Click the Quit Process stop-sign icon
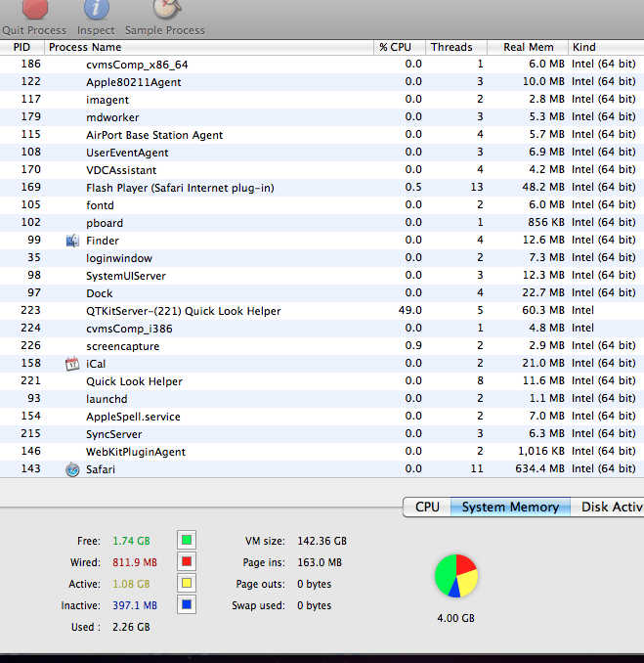This screenshot has width=644, height=663. tap(35, 9)
